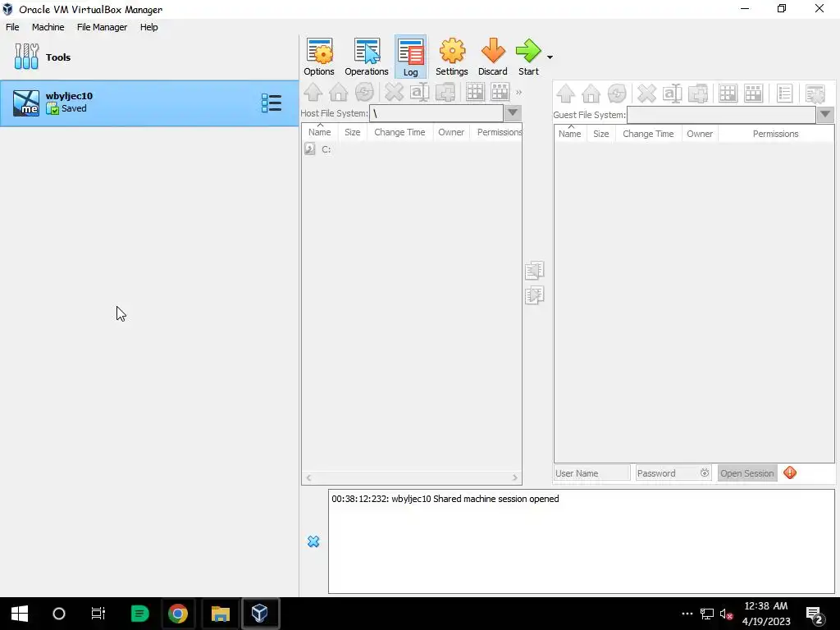This screenshot has width=840, height=630.
Task: Sort host files by Change Time
Action: tap(399, 132)
